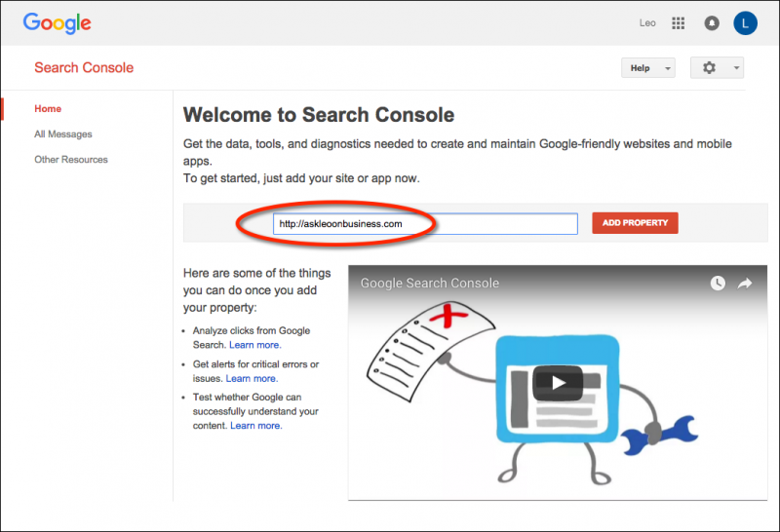Open Other Resources in the sidebar
This screenshot has width=780, height=532.
click(71, 160)
